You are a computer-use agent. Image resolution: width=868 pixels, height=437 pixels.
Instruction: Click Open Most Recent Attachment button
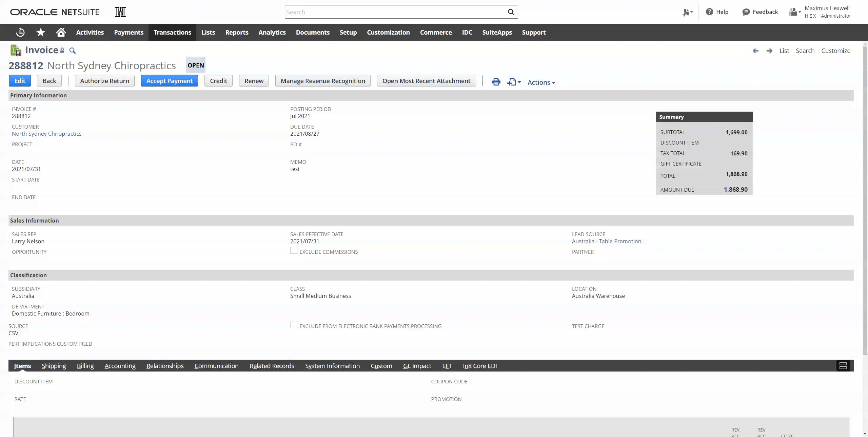pos(427,81)
